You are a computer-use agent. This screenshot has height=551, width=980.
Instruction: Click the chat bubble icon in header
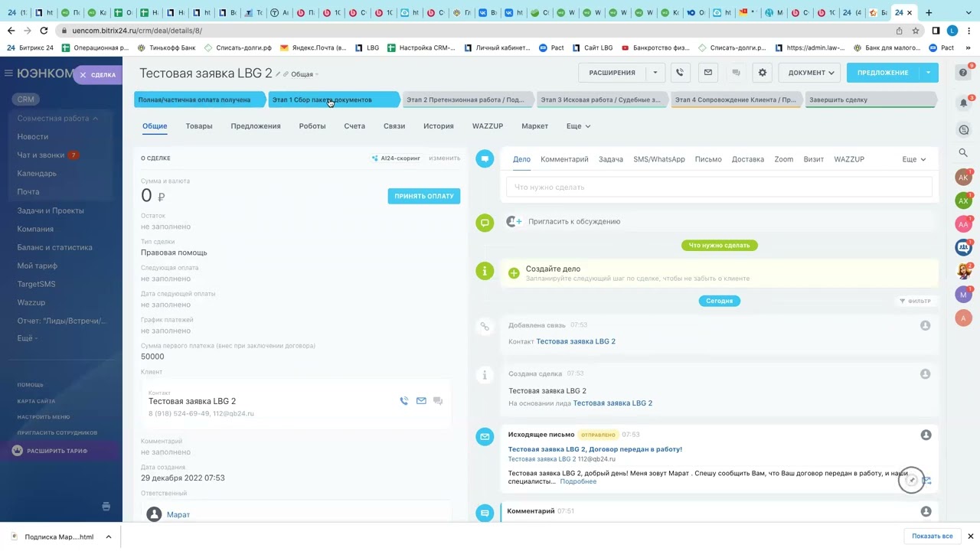pyautogui.click(x=736, y=73)
